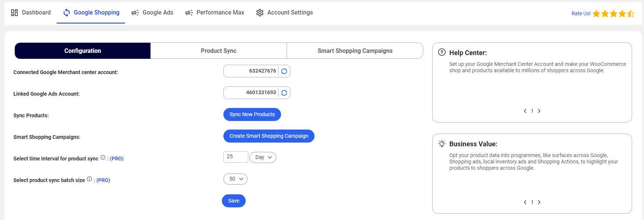Screen dimensions: 644x220
Task: Select the Configuration tab
Action: tap(83, 51)
